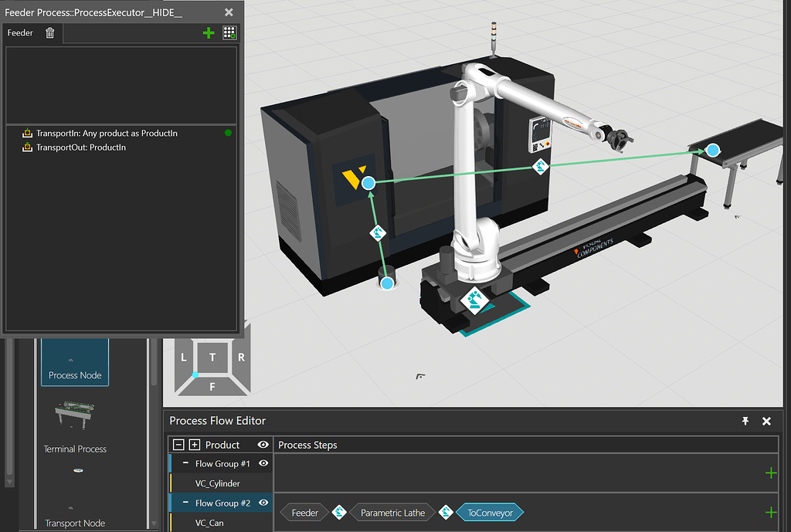Image resolution: width=791 pixels, height=532 pixels.
Task: Open the statement grid icon in the Feeder panel
Action: [229, 32]
